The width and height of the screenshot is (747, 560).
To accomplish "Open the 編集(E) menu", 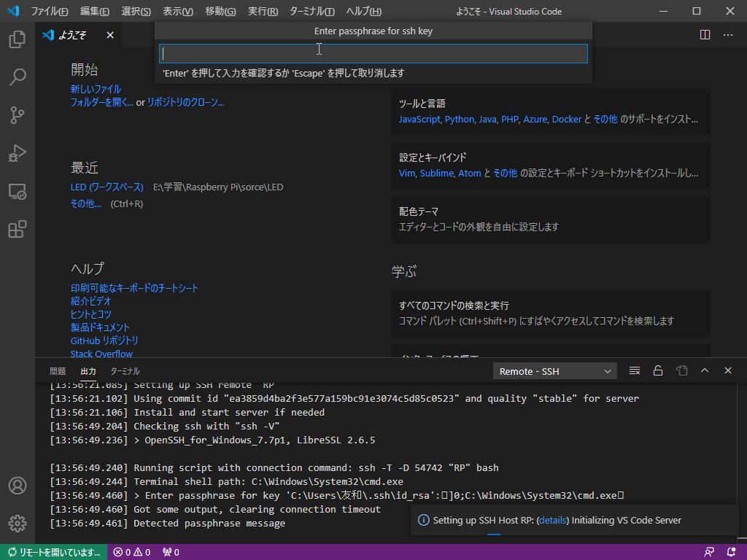I will 94,11.
